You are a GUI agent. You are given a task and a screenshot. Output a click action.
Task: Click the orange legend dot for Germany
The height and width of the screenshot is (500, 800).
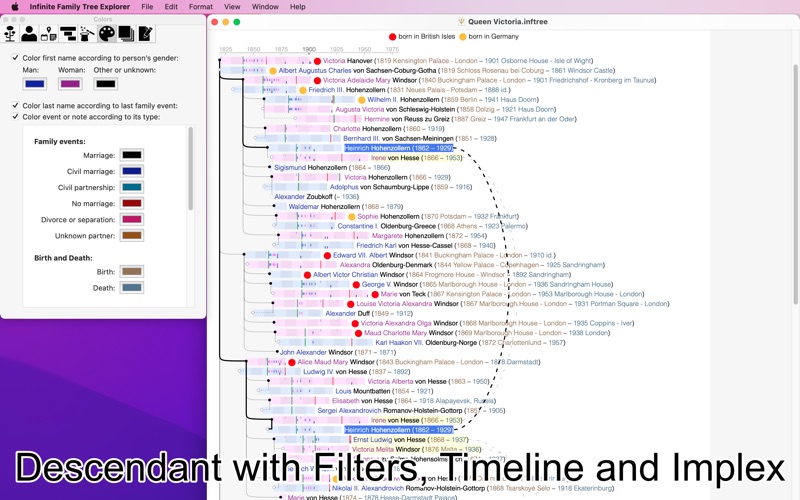(x=463, y=37)
